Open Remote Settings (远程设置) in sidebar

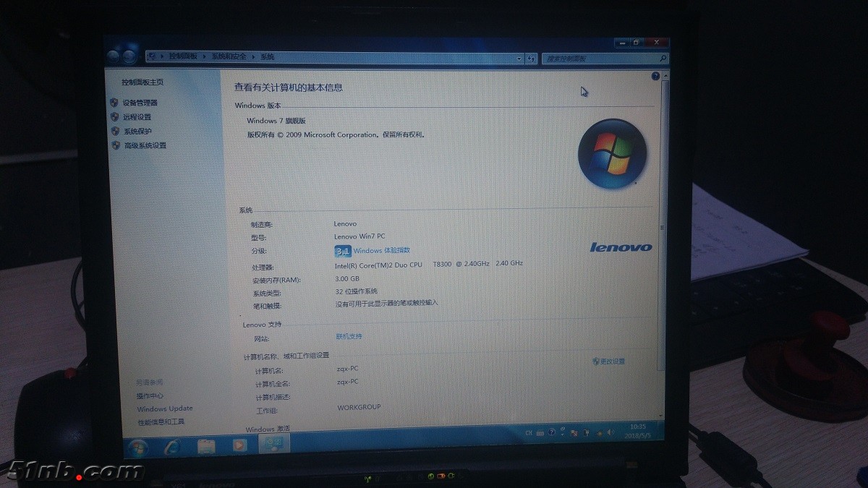click(137, 117)
